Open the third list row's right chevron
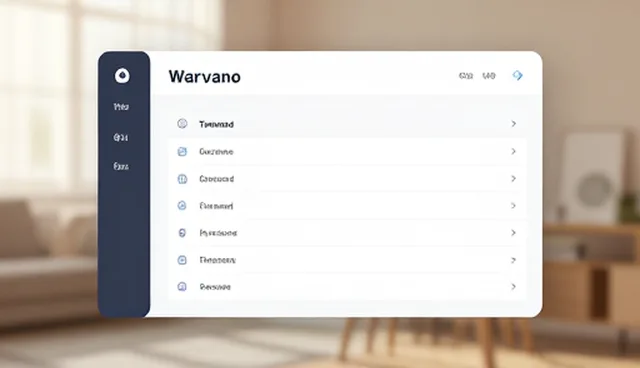This screenshot has width=640, height=368. tap(513, 179)
